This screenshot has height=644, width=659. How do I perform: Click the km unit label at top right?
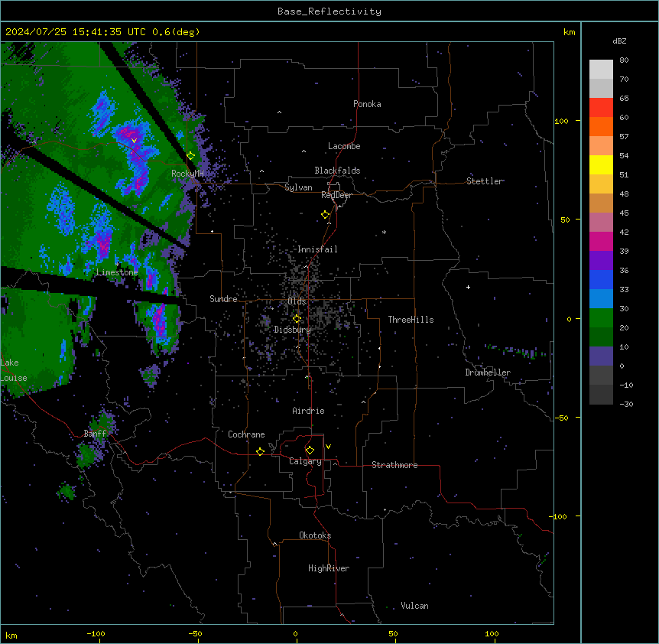click(569, 32)
